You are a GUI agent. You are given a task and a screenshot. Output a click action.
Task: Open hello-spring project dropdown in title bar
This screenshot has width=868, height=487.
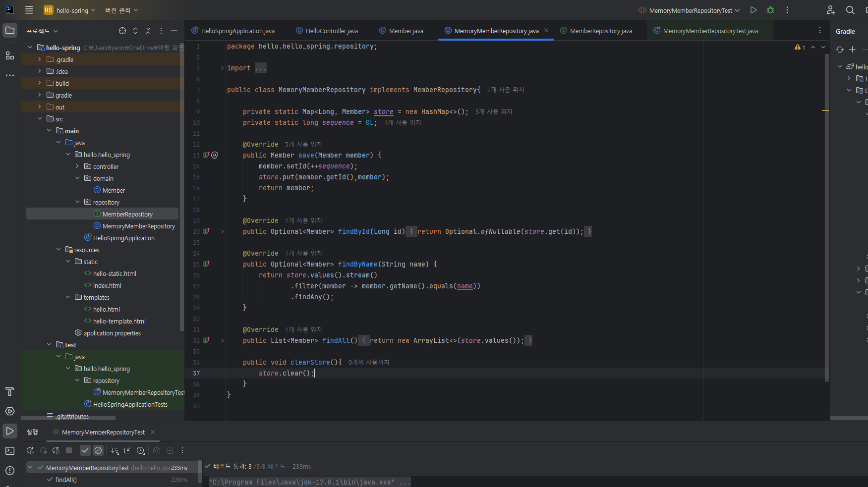[x=69, y=10]
